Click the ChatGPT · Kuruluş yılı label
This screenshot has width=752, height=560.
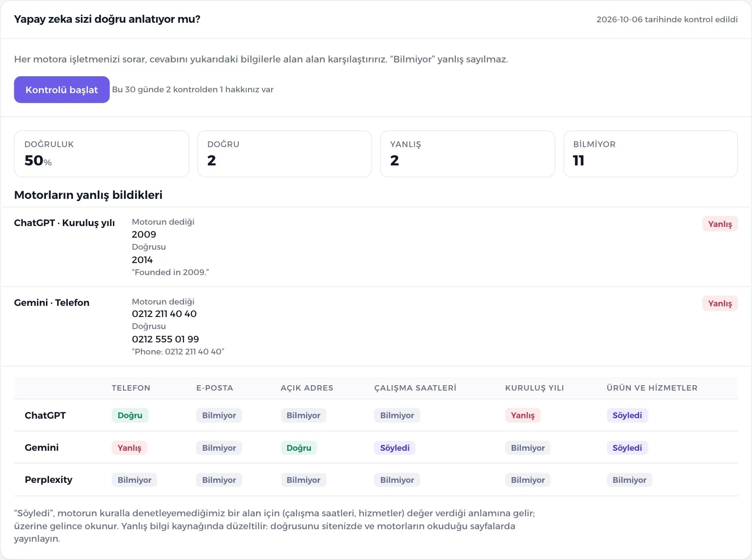click(x=64, y=223)
